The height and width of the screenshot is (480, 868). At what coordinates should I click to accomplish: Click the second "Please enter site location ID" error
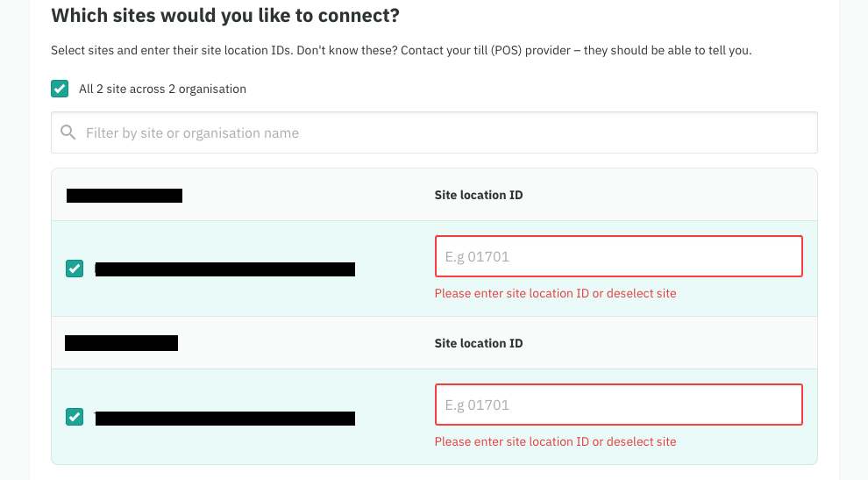555,441
